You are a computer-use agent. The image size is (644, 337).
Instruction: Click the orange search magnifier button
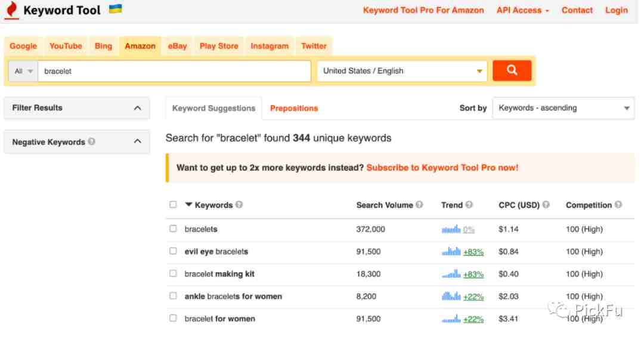tap(512, 71)
